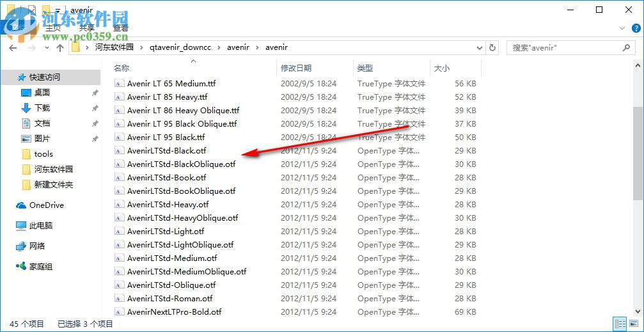Select AvenirLTStd-LightOblique.otf file name
644x332 pixels.
click(x=180, y=245)
